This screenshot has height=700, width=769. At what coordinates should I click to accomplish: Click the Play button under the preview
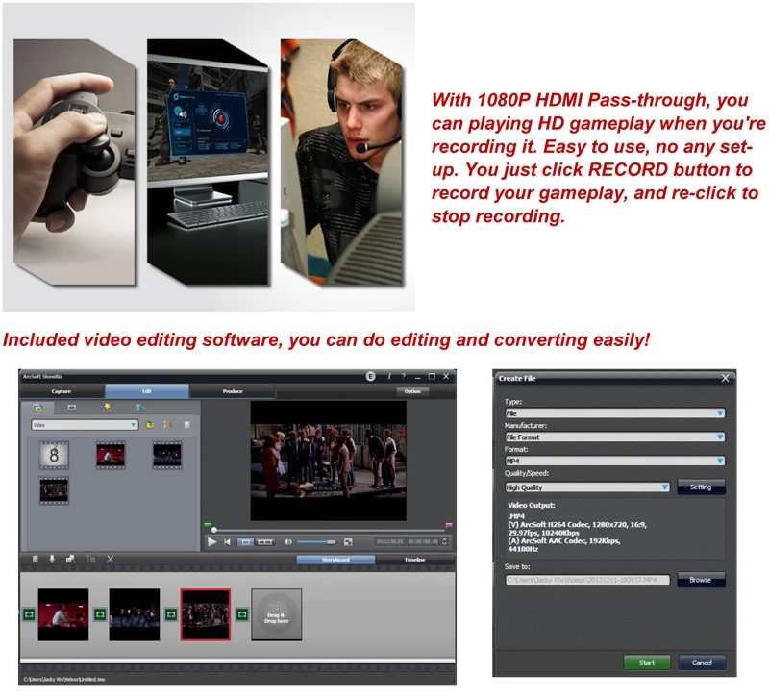(211, 542)
